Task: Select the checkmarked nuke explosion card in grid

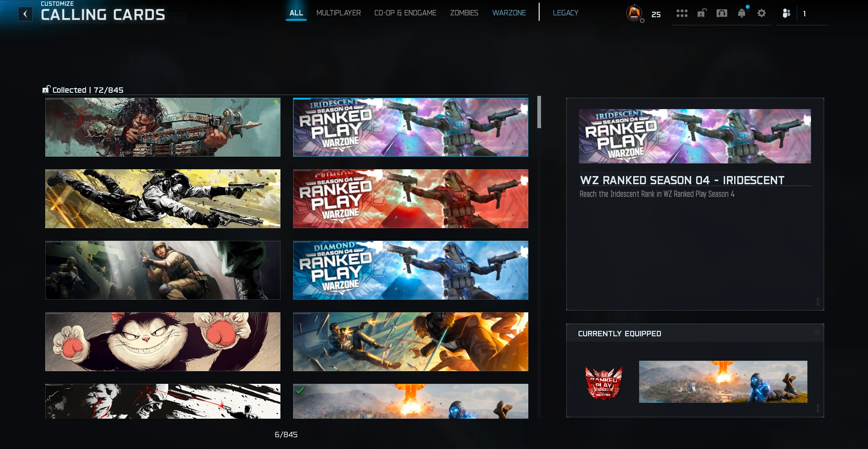Action: click(411, 401)
